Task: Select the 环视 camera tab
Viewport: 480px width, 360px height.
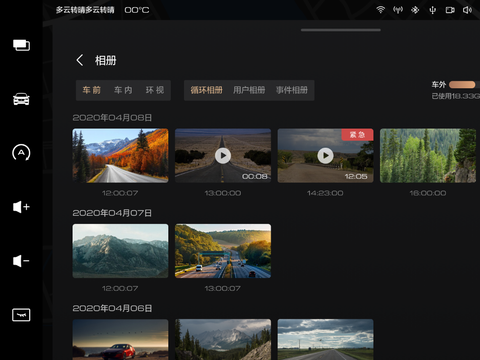Action: [155, 90]
